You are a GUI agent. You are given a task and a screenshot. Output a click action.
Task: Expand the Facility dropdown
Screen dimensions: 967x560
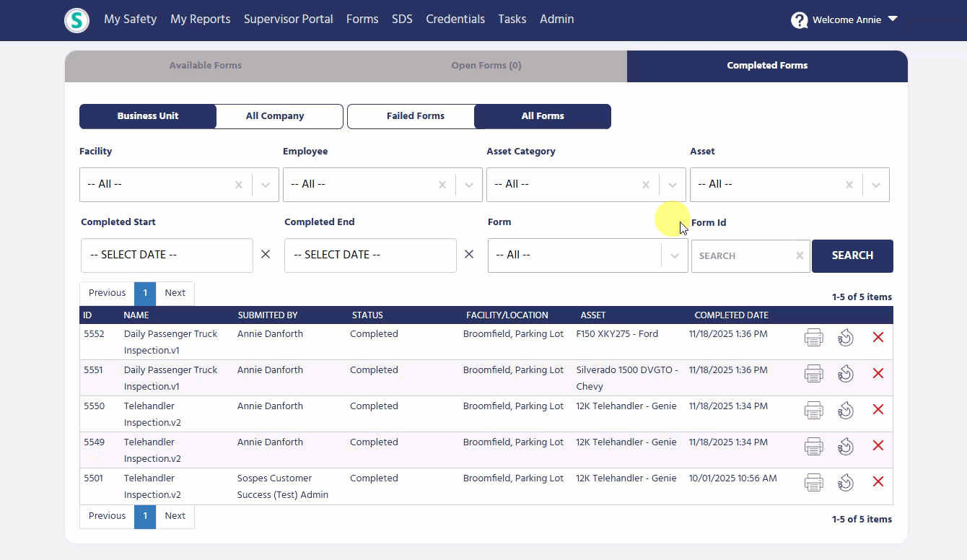264,185
